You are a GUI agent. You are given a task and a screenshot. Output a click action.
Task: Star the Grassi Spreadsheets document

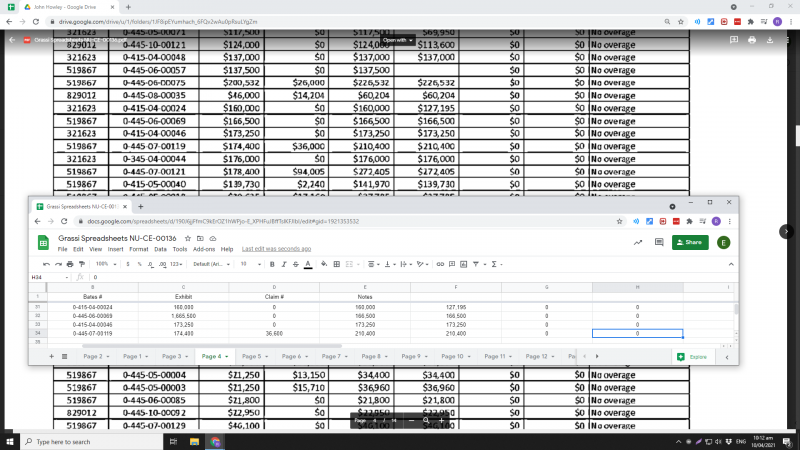click(188, 238)
